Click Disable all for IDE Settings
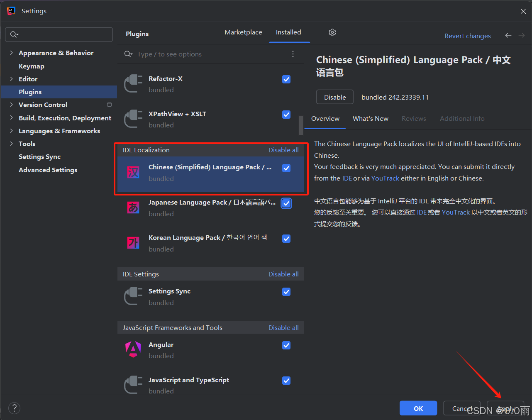Image resolution: width=532 pixels, height=420 pixels. (x=283, y=274)
